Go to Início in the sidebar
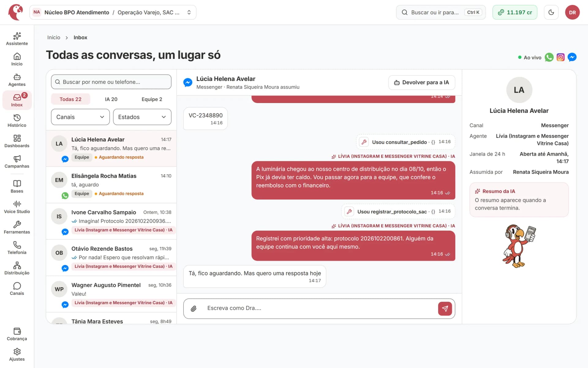Image resolution: width=588 pixels, height=368 pixels. 17,59
